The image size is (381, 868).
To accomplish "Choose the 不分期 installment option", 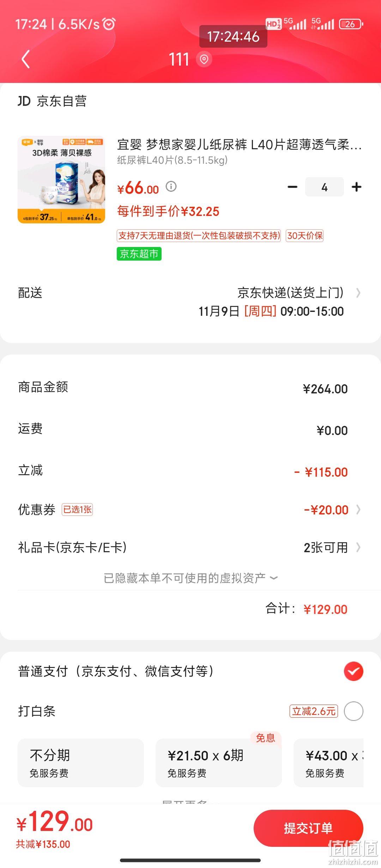I will [x=81, y=762].
